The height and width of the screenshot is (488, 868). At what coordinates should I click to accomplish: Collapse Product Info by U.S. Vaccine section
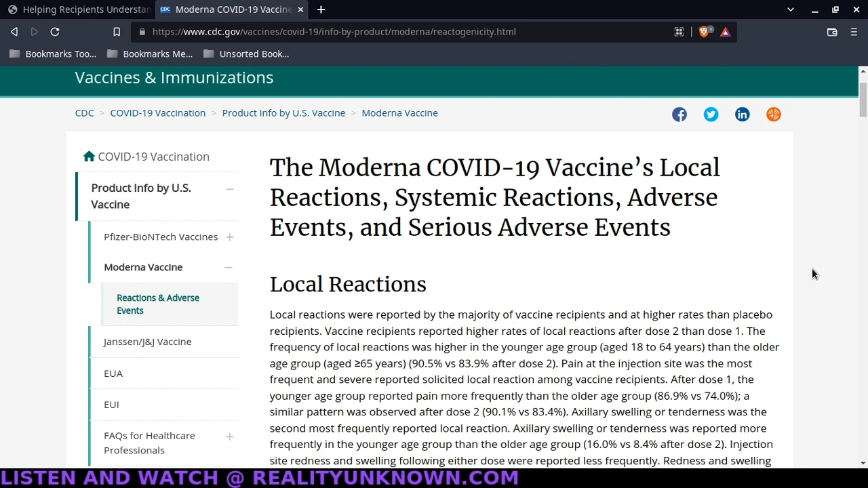[x=230, y=189]
